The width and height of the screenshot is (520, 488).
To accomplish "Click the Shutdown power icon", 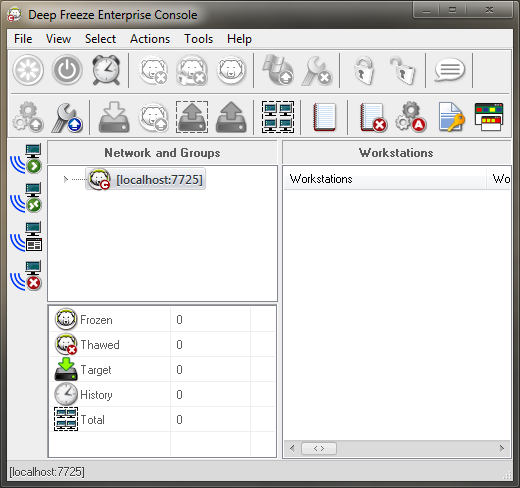I will point(67,70).
